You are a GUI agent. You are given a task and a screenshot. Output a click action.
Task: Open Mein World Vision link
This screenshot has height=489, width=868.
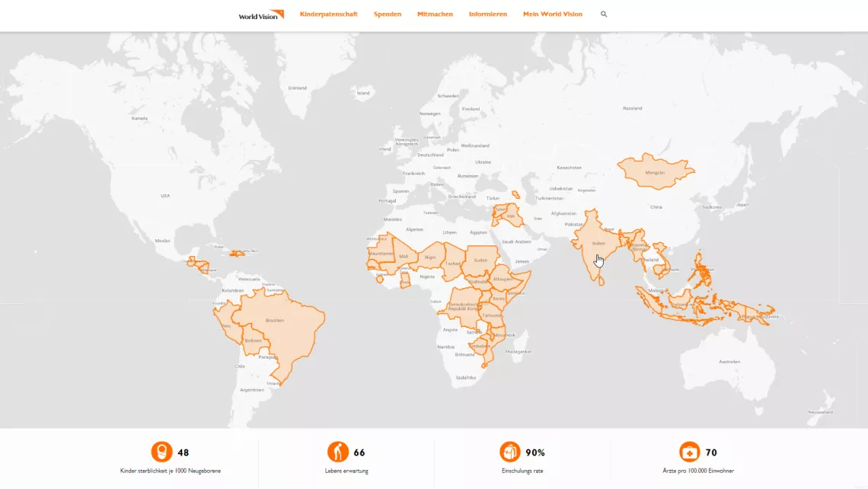(552, 14)
